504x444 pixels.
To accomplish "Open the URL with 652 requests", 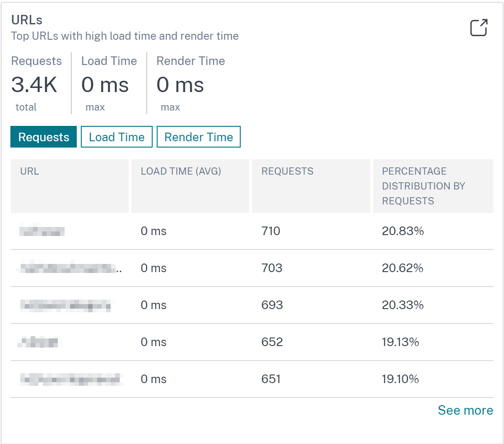I will coord(40,342).
